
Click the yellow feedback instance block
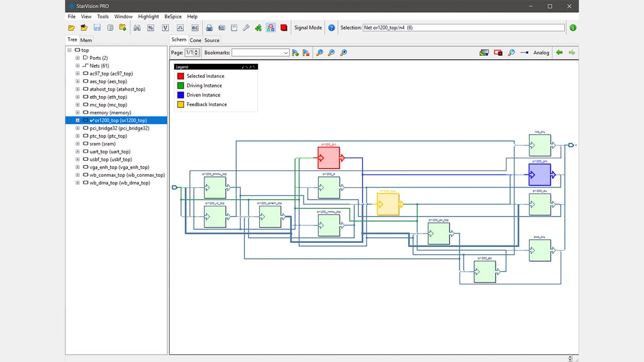pyautogui.click(x=388, y=204)
